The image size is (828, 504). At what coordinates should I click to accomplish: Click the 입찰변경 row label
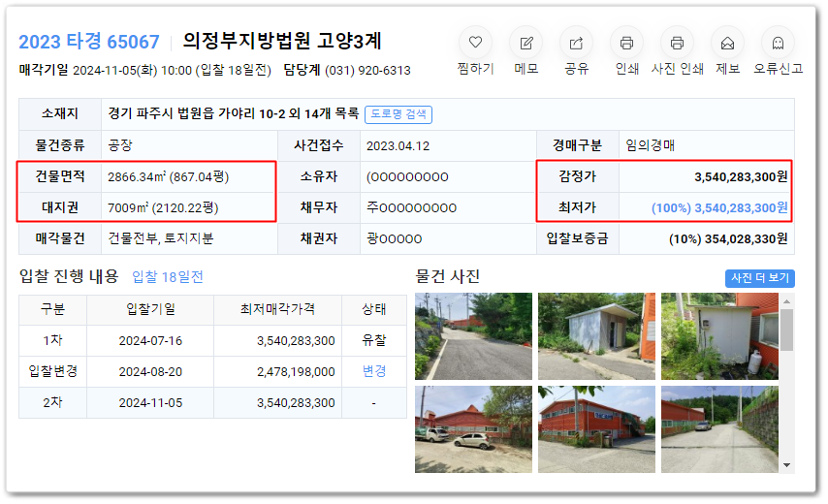pyautogui.click(x=52, y=371)
